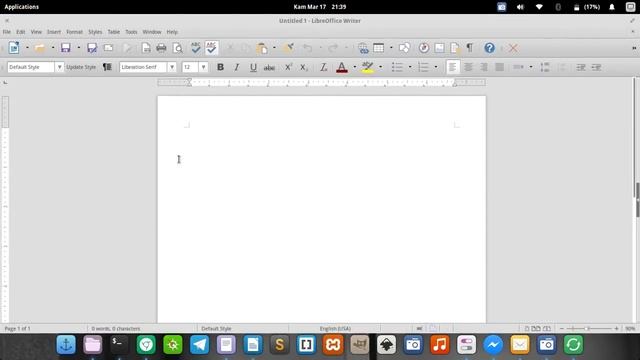Screen dimensions: 640x360
Task: Expand the highlighting color dropdown arrow
Action: click(x=380, y=67)
